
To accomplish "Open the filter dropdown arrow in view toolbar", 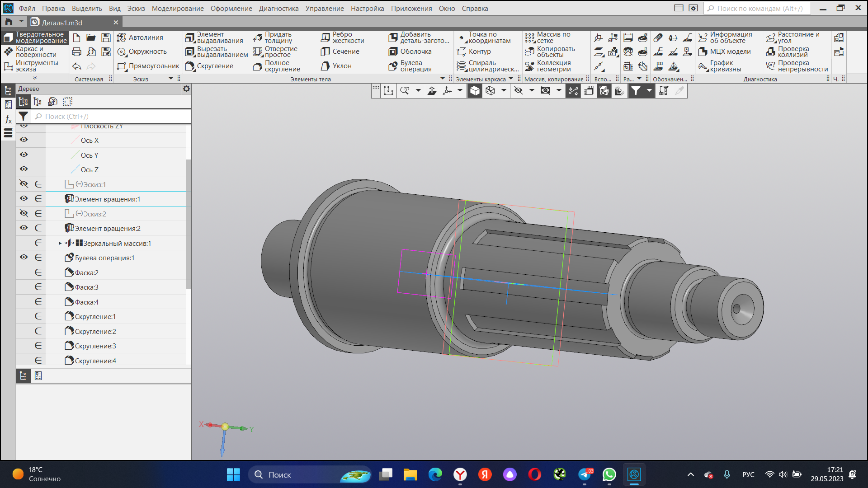I will click(649, 91).
